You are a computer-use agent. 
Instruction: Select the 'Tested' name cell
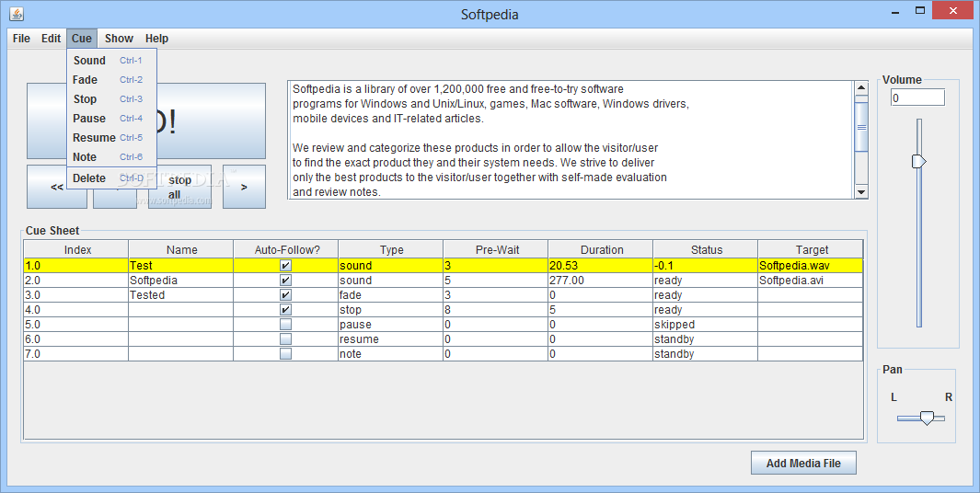[x=181, y=295]
